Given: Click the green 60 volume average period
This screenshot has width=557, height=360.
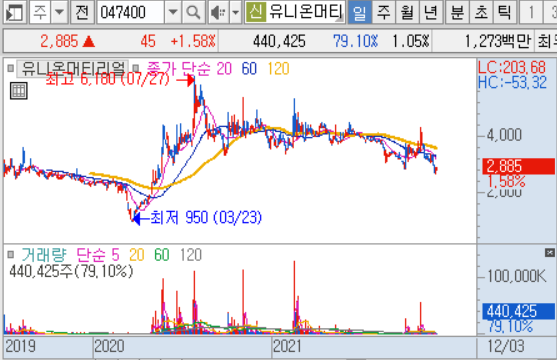Looking at the screenshot, I should tap(162, 255).
